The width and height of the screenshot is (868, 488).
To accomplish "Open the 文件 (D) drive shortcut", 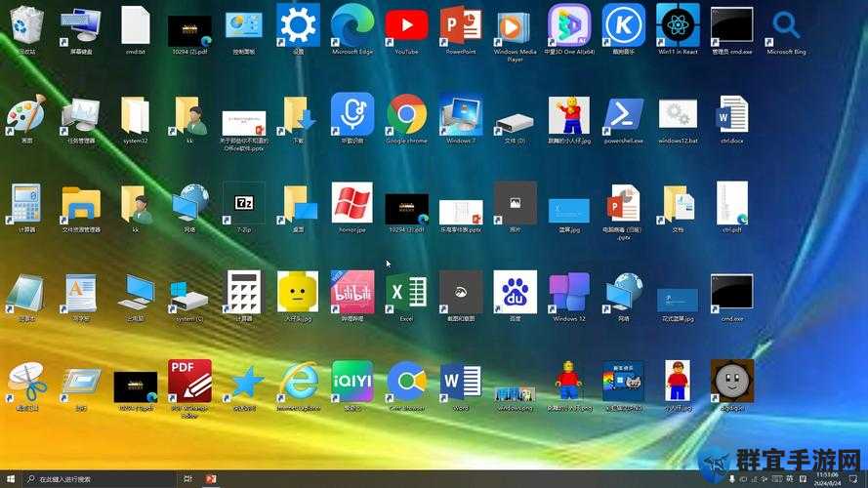I will tap(515, 123).
